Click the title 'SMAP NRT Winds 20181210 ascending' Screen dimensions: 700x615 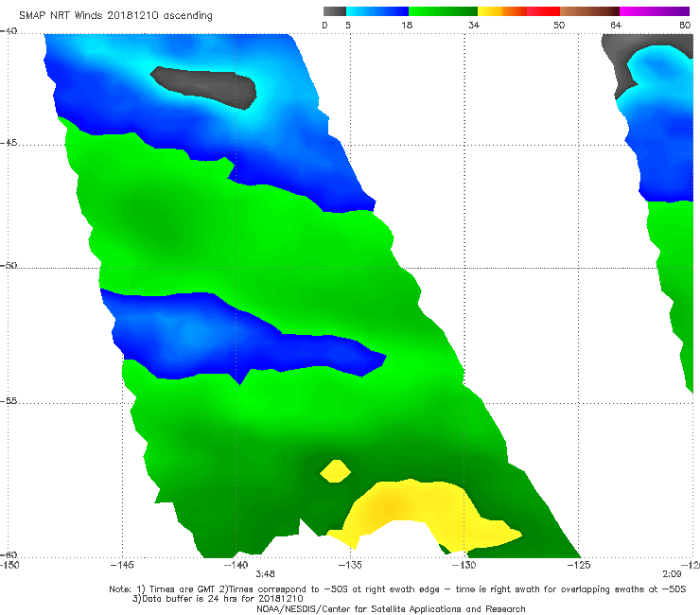tap(115, 15)
